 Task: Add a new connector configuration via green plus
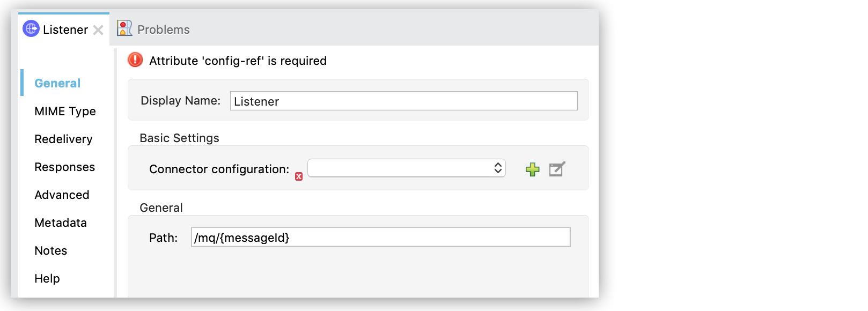point(532,169)
